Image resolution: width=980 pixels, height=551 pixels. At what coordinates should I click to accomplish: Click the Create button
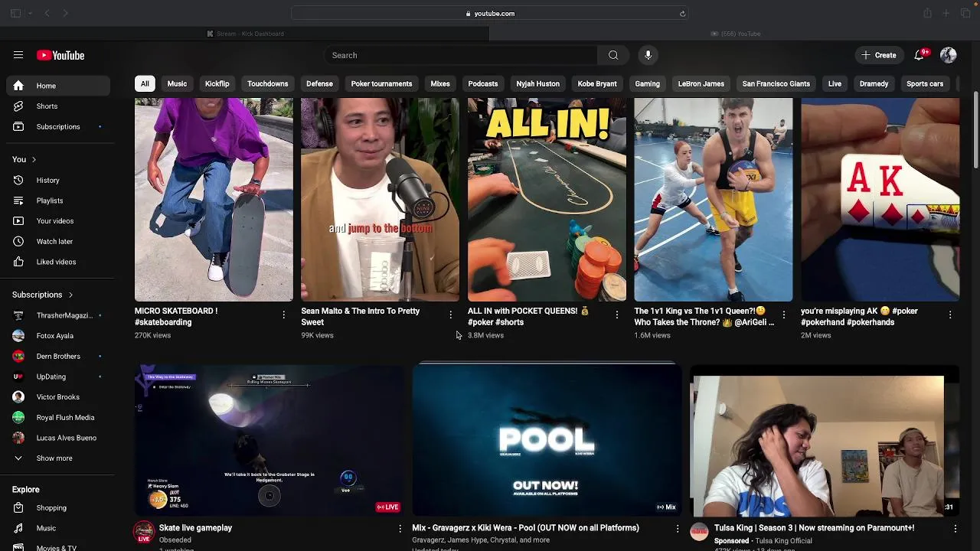coord(878,55)
